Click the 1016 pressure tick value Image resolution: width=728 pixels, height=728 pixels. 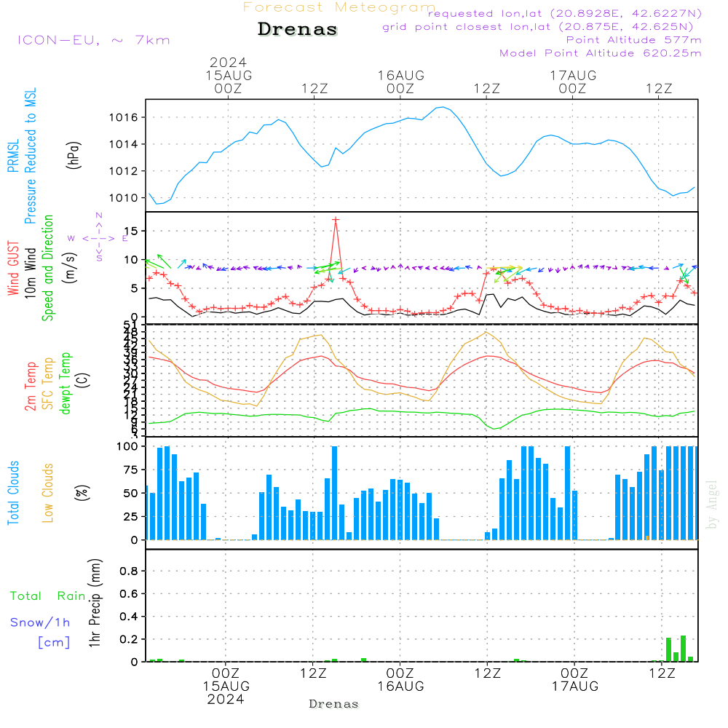[124, 117]
